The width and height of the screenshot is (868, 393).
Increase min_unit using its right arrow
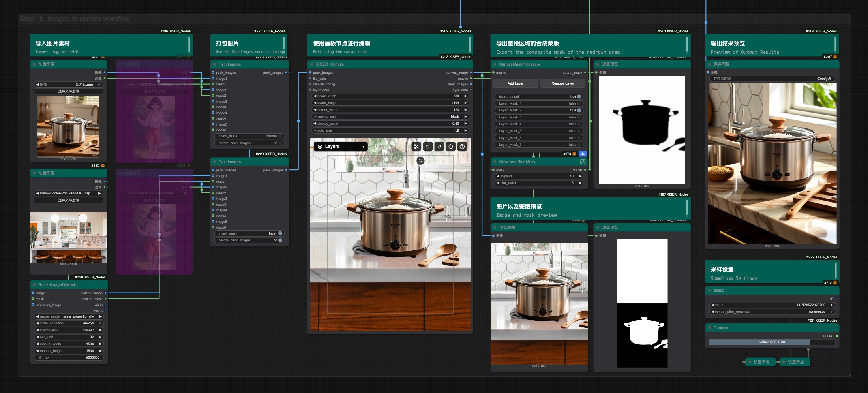click(100, 337)
